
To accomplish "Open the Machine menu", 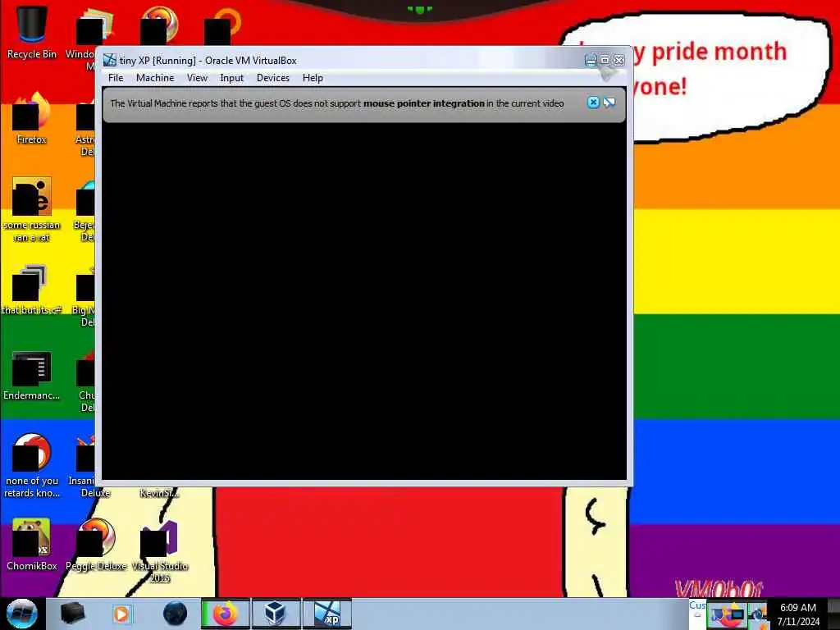I will pos(155,78).
